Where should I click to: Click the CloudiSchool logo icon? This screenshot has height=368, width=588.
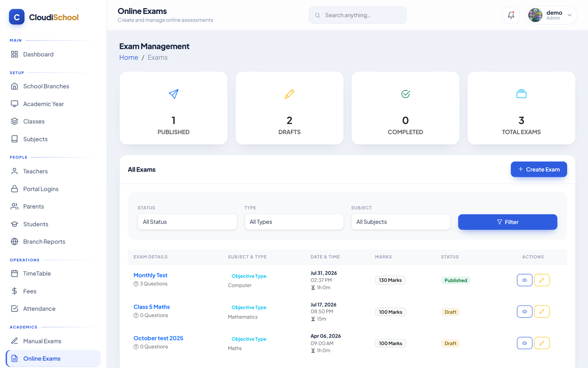tap(17, 17)
